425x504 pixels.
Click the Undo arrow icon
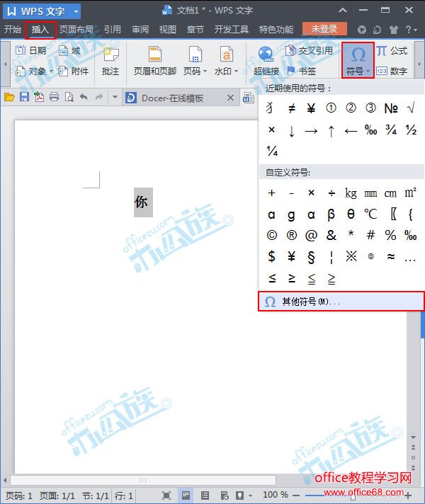coord(84,97)
